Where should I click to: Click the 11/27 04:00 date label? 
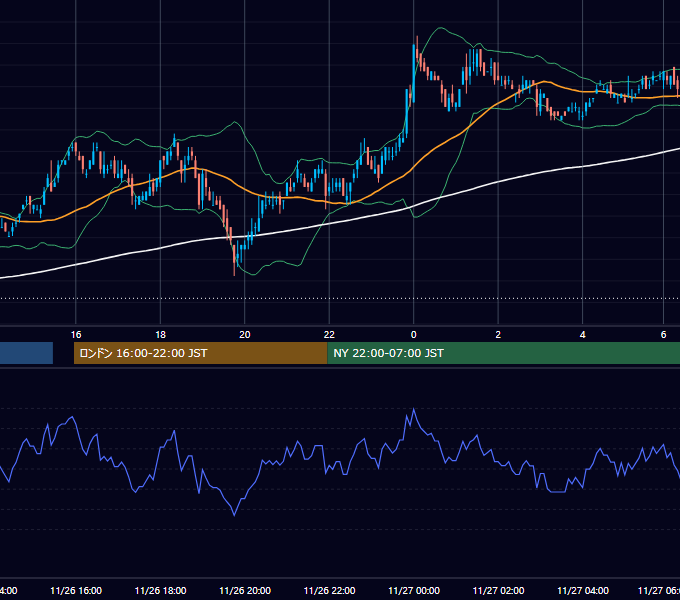click(x=583, y=590)
